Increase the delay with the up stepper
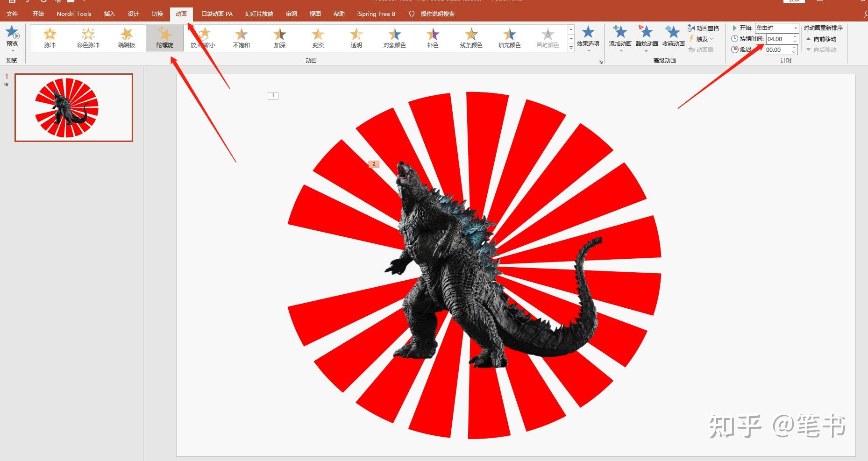868x461 pixels. tap(794, 48)
